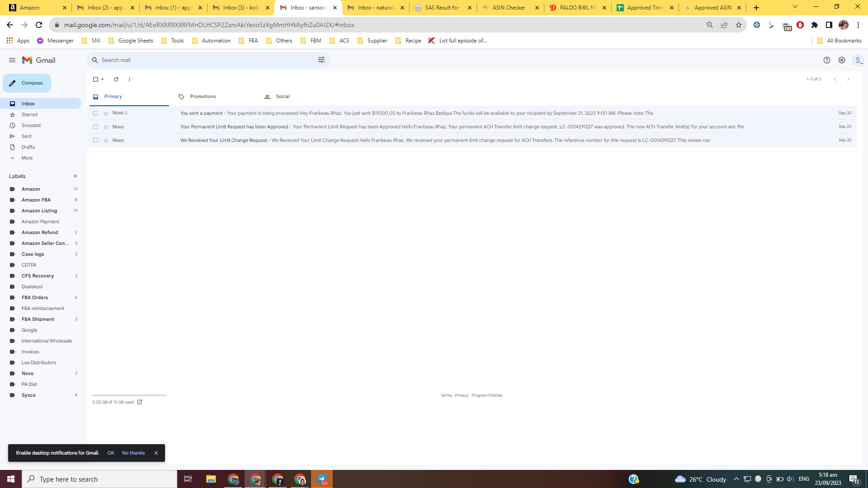868x488 pixels.
Task: Click the Compose button
Action: [x=27, y=83]
